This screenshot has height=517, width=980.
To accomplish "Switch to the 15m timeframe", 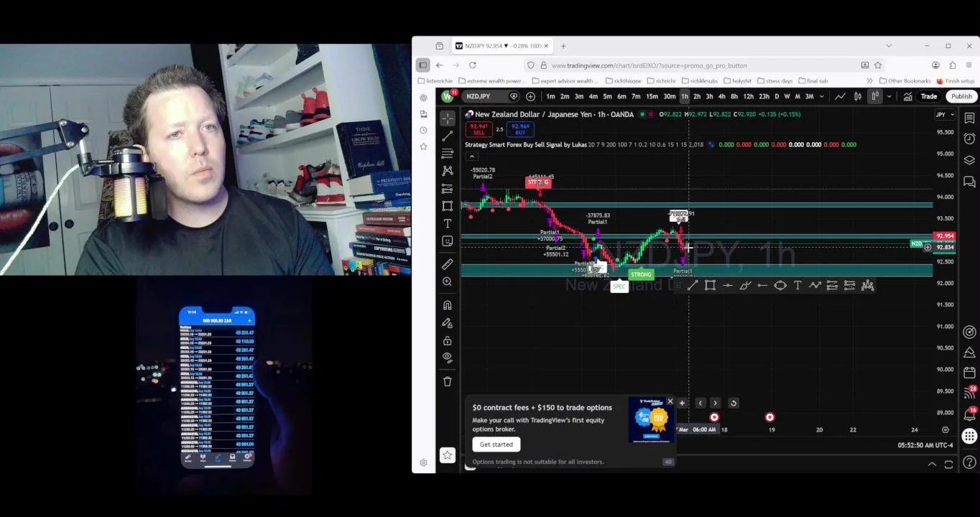I will pyautogui.click(x=652, y=96).
